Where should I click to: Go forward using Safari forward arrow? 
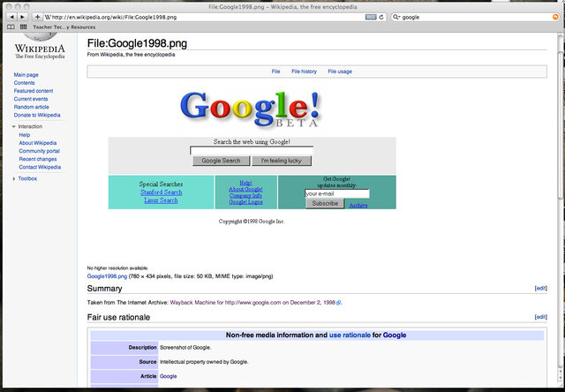22,17
